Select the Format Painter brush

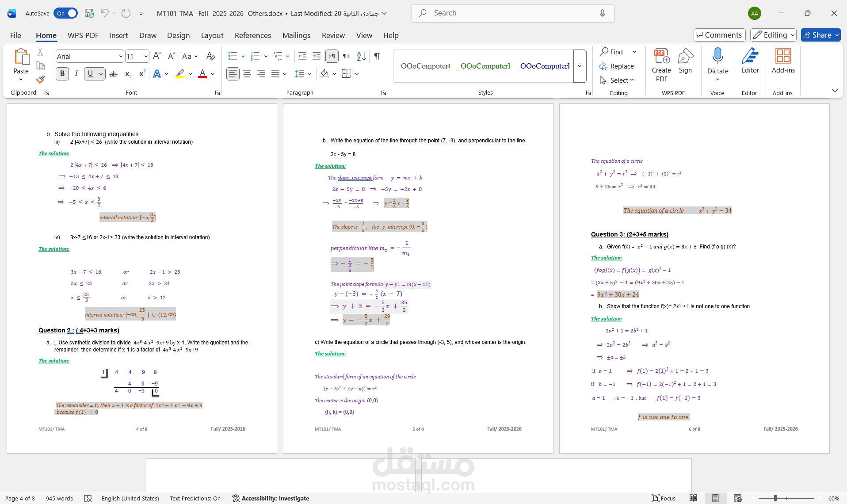(40, 80)
